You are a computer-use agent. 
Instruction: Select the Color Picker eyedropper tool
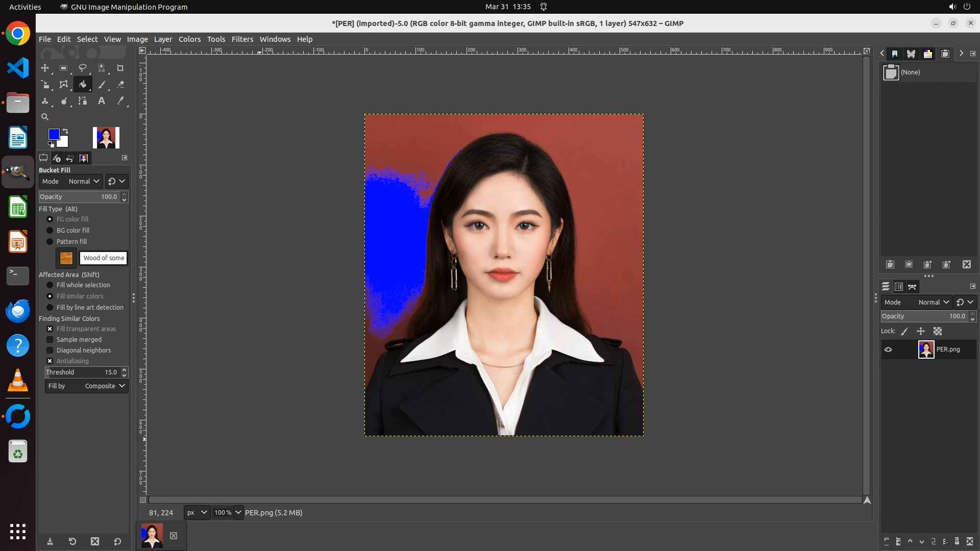point(120,101)
